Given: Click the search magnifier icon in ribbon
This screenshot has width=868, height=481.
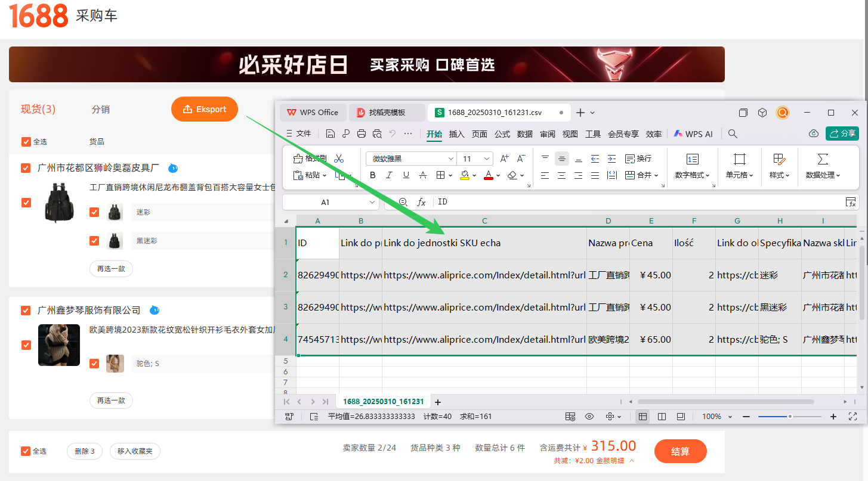Looking at the screenshot, I should (733, 134).
